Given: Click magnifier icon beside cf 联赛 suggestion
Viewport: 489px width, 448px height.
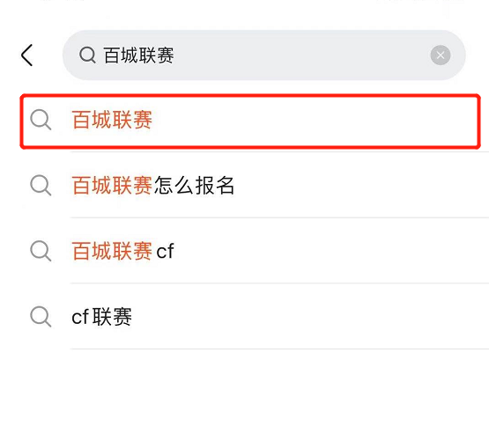Looking at the screenshot, I should pos(41,317).
